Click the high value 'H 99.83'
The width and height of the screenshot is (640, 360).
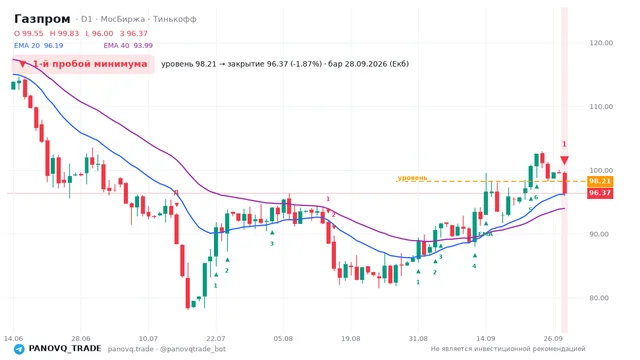64,33
